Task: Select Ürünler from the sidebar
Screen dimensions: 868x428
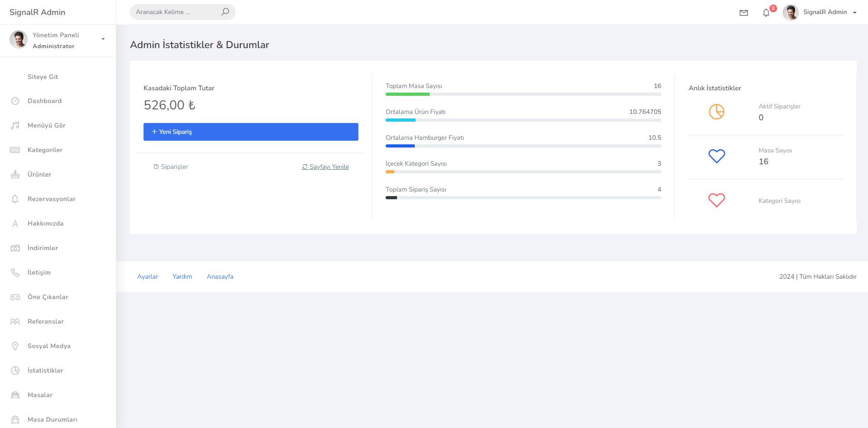Action: [40, 174]
